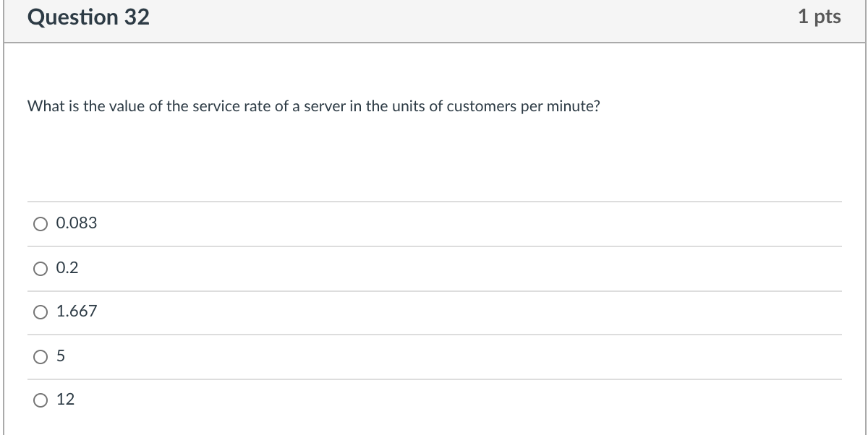Choose the 1.667 radio button
Image resolution: width=868 pixels, height=435 pixels.
40,313
